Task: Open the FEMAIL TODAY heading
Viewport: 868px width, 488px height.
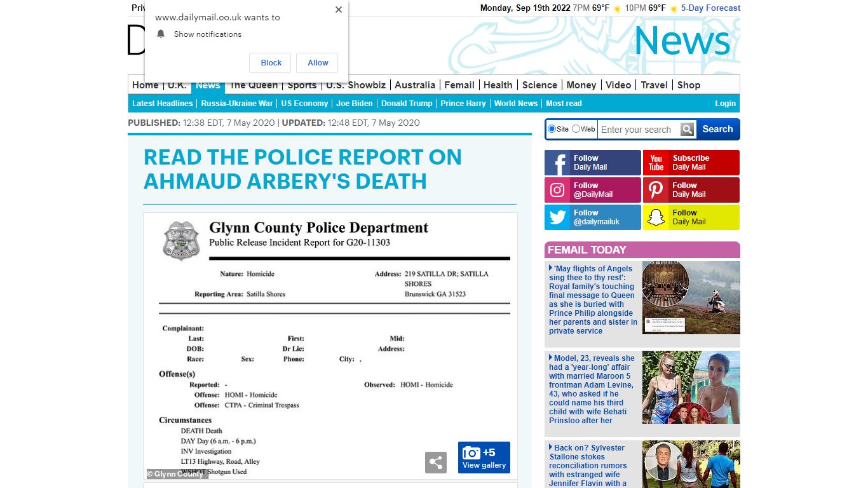Action: (587, 250)
